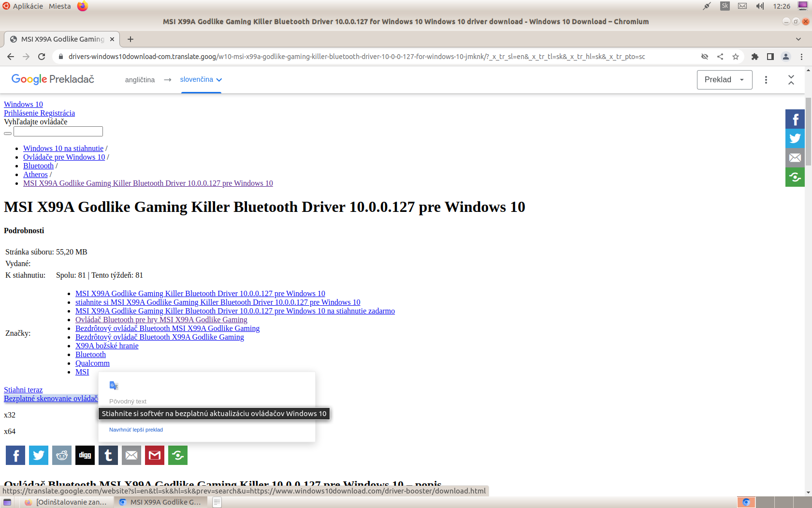Open the volume control in the panel
812x508 pixels.
click(760, 6)
